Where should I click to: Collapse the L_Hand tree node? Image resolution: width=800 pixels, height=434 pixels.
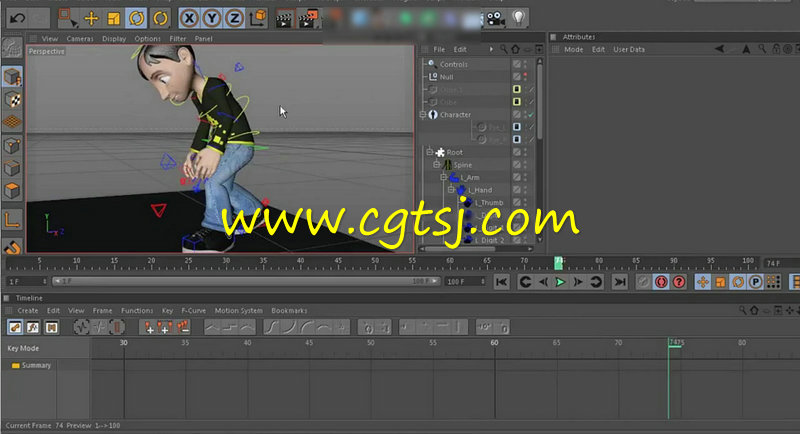coord(451,190)
